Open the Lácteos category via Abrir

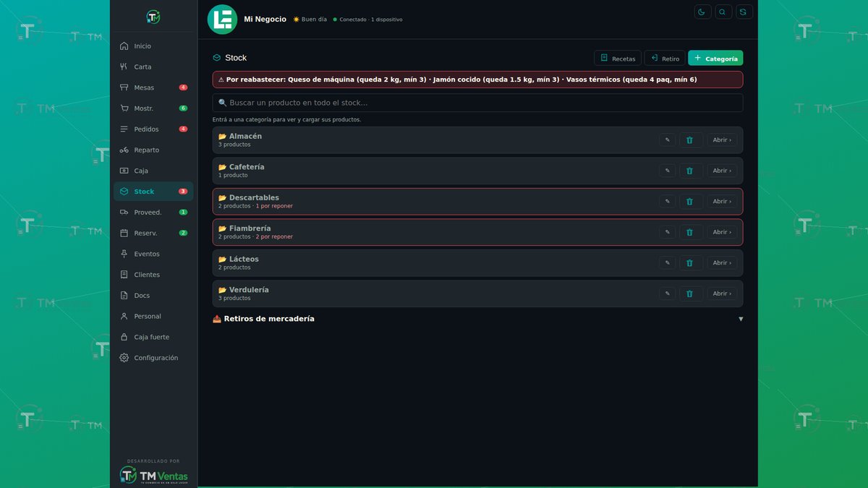722,263
